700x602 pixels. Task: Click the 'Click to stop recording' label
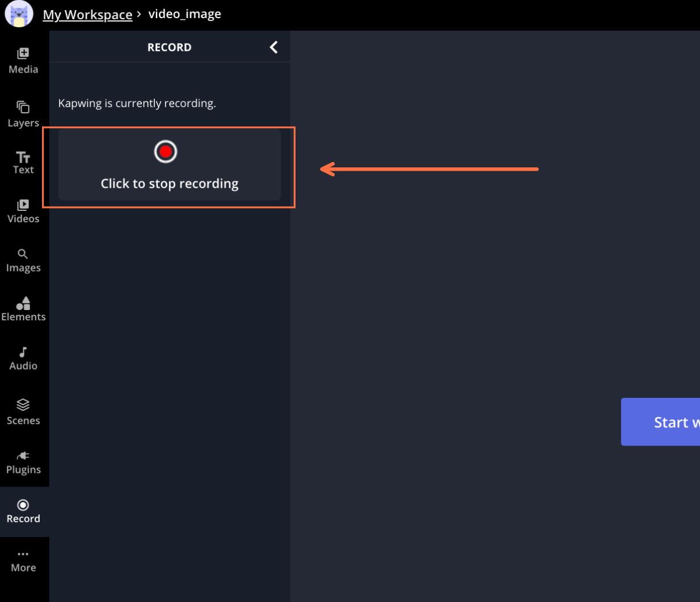170,184
